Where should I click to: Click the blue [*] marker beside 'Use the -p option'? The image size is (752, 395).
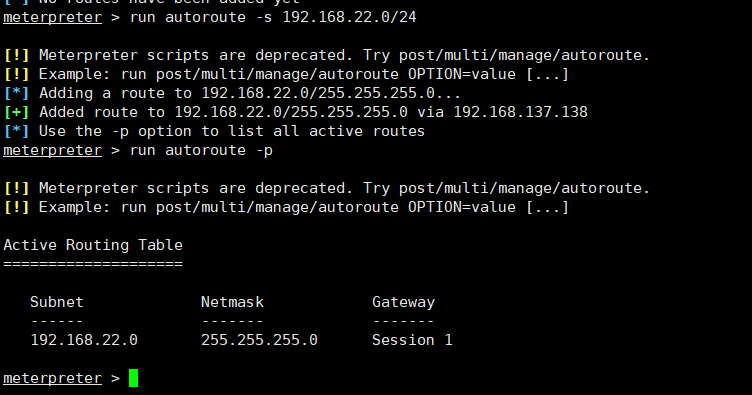coord(16,131)
